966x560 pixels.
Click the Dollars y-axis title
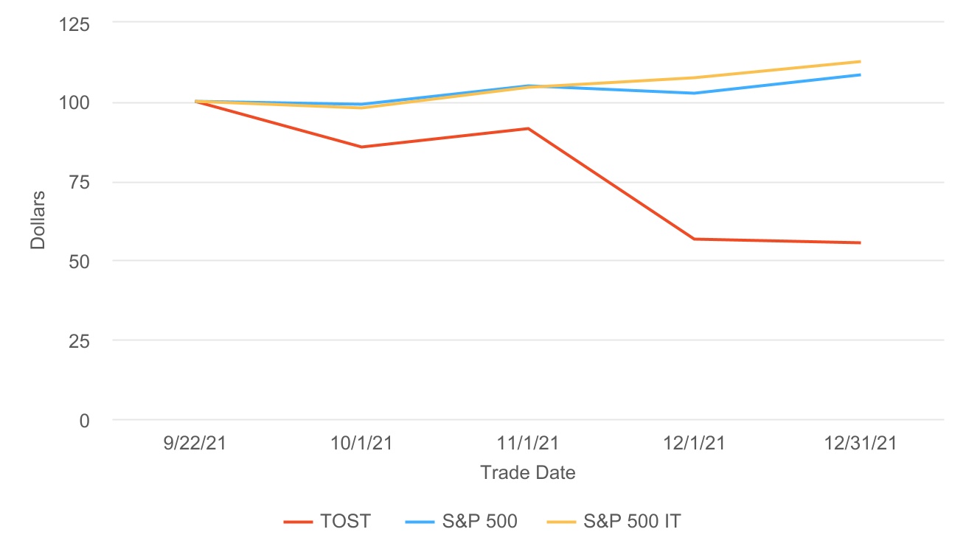point(38,220)
